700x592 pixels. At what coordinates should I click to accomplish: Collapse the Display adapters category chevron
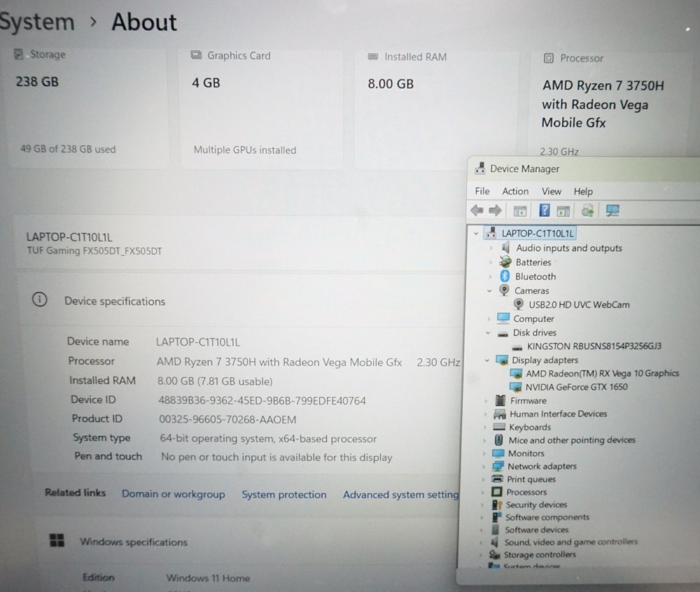[x=487, y=360]
